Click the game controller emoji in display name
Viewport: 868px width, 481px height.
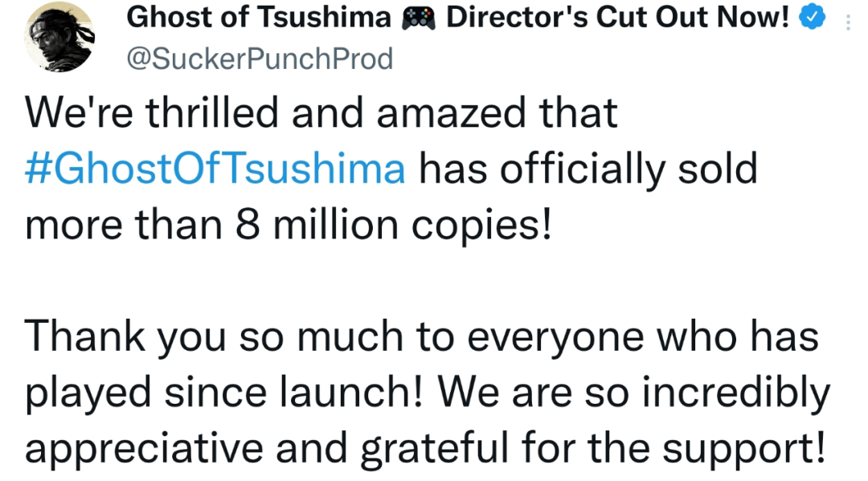(x=419, y=18)
